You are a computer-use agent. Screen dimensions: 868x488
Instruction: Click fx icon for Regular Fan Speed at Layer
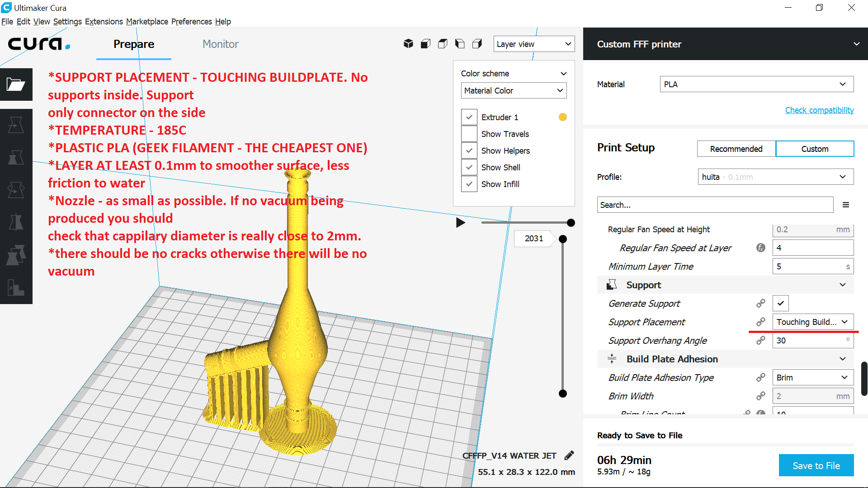pyautogui.click(x=761, y=248)
